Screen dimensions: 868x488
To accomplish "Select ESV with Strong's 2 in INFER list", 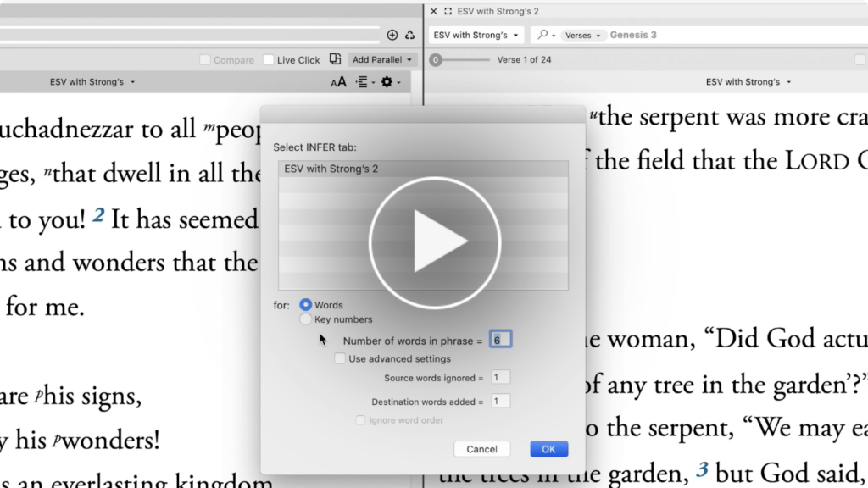I will point(423,169).
